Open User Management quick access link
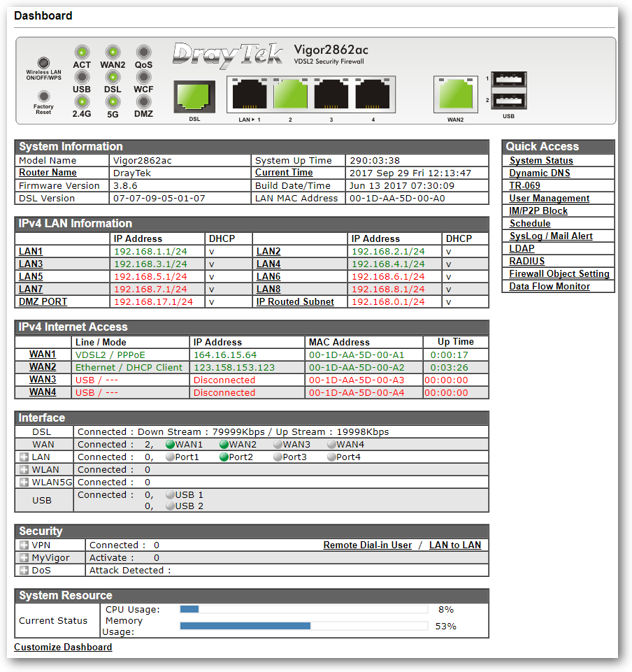 [x=549, y=199]
